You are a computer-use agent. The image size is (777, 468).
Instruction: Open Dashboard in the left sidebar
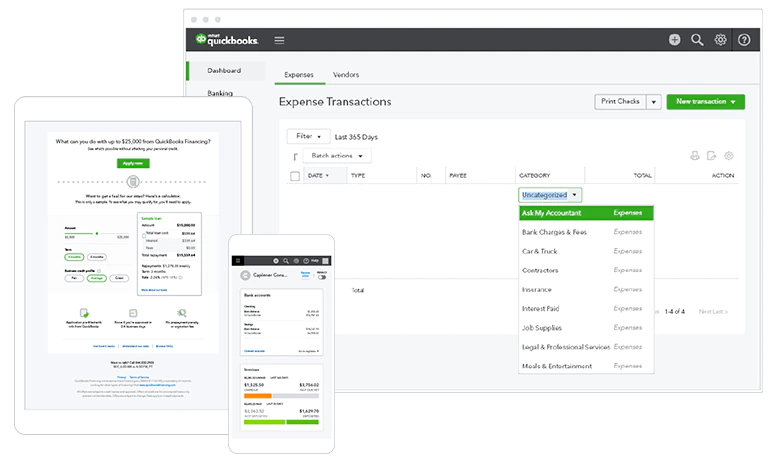(x=224, y=70)
